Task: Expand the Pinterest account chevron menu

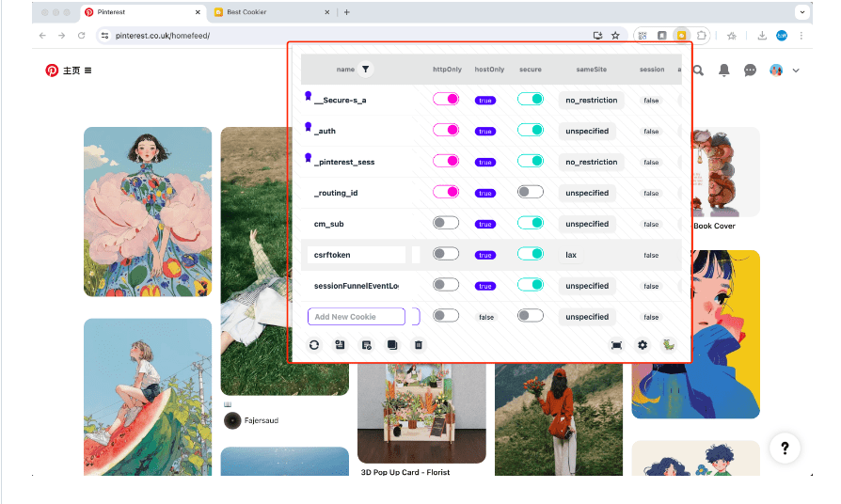Action: (x=796, y=71)
